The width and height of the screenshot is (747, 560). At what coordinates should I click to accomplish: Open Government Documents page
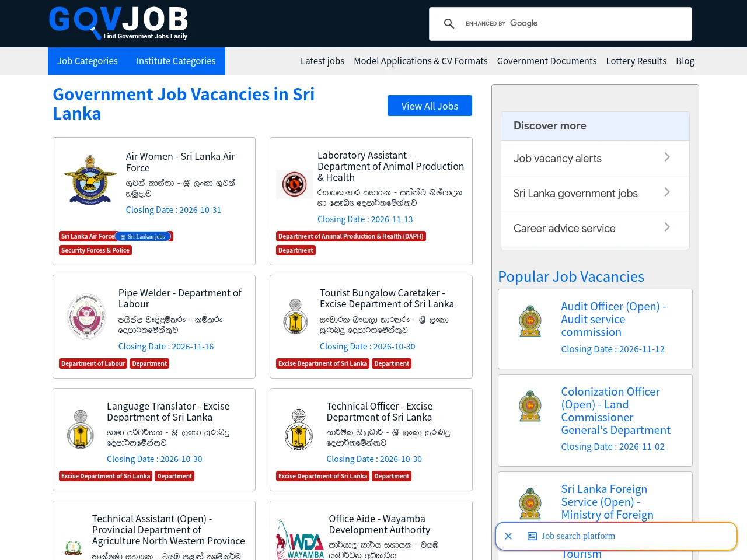click(x=547, y=61)
